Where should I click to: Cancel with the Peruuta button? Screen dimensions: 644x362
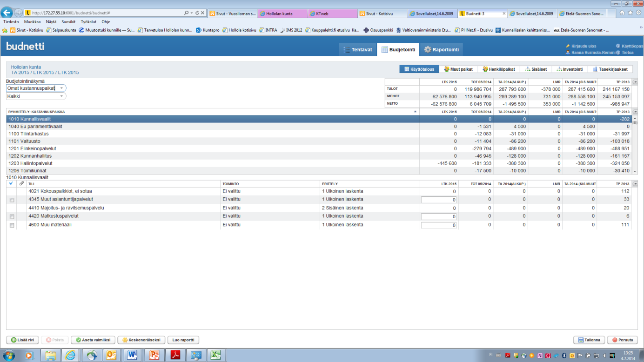[622, 340]
